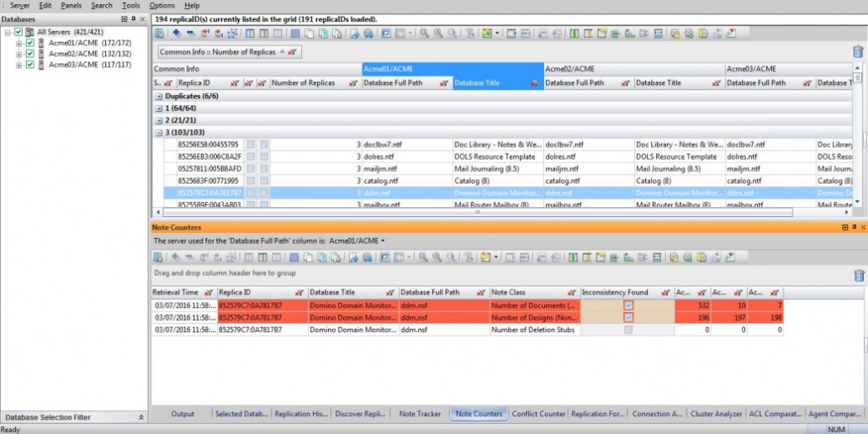Click the pin icon of the Note Counters panel

coord(855,228)
